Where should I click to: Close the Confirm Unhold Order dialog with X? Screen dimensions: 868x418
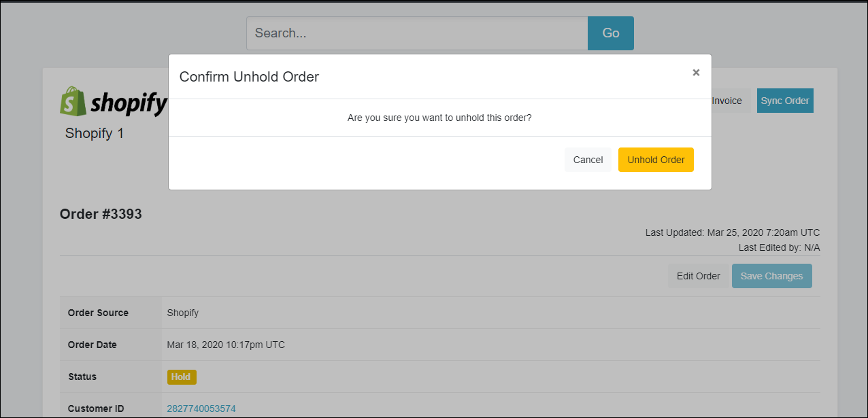tap(696, 73)
